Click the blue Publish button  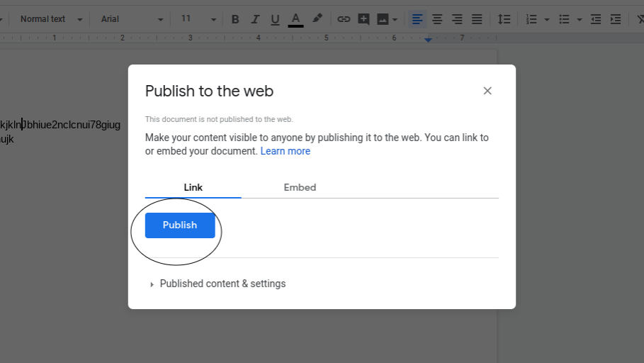click(180, 225)
